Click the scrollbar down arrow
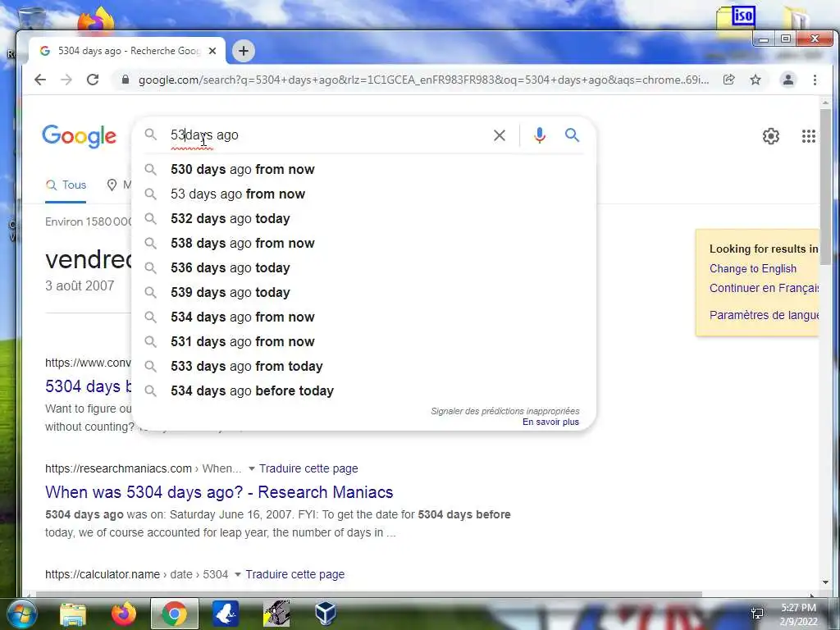 [x=825, y=582]
